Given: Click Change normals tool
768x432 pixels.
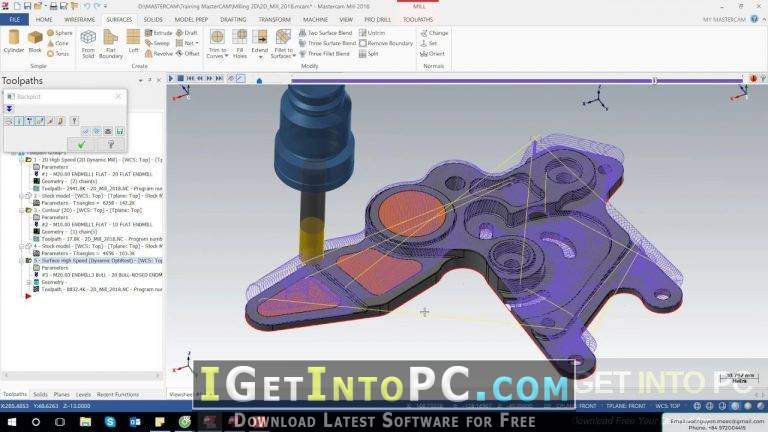Looking at the screenshot, I should [x=434, y=33].
